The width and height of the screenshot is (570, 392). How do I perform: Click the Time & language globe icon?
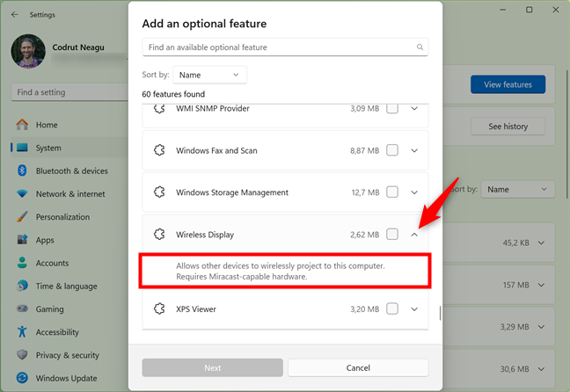click(22, 286)
